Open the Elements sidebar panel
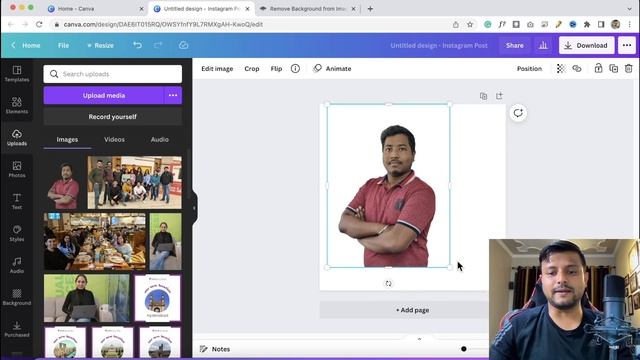This screenshot has width=640, height=360. point(17,105)
